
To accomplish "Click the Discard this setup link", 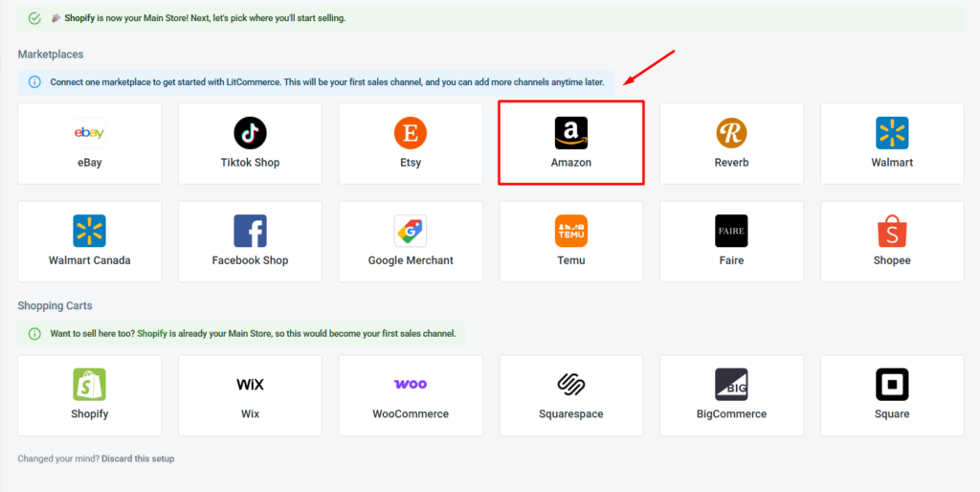I will click(x=138, y=458).
